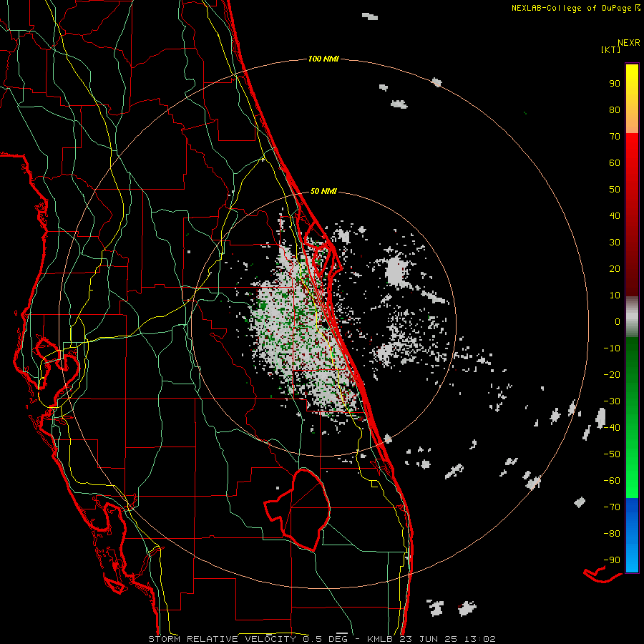Click the 40 value on the velocity scale
Screen dimensions: 644x644
coord(615,215)
